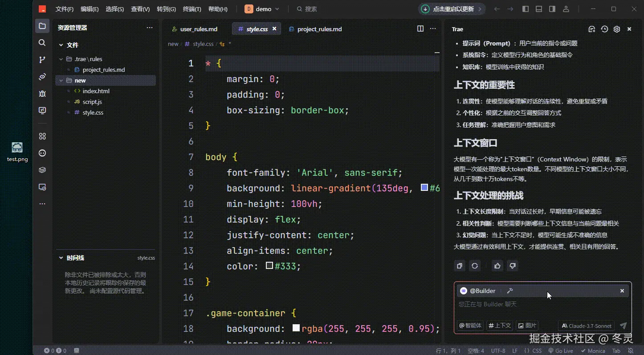This screenshot has height=355, width=644.
Task: Close the Trae chat panel
Action: [x=629, y=29]
